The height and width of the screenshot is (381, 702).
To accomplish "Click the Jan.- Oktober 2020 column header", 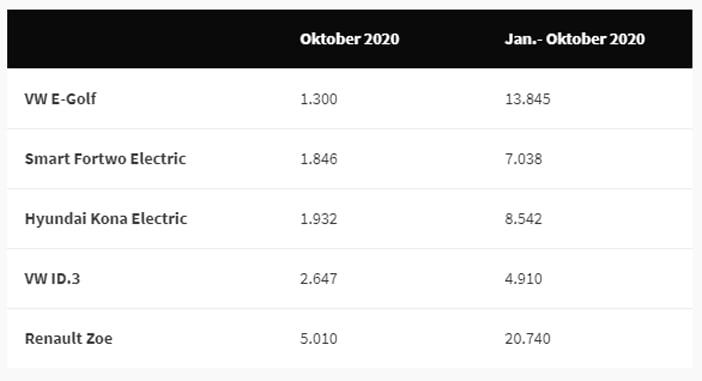I will [x=575, y=39].
